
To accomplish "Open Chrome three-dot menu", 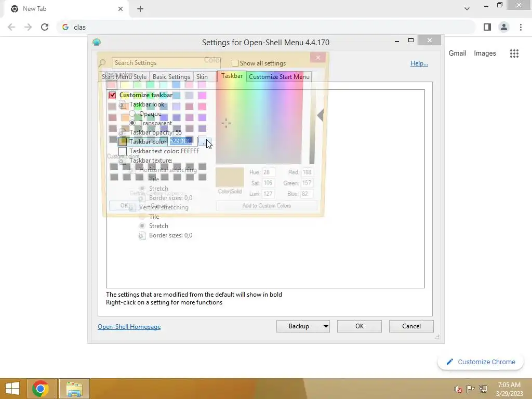I will [521, 27].
